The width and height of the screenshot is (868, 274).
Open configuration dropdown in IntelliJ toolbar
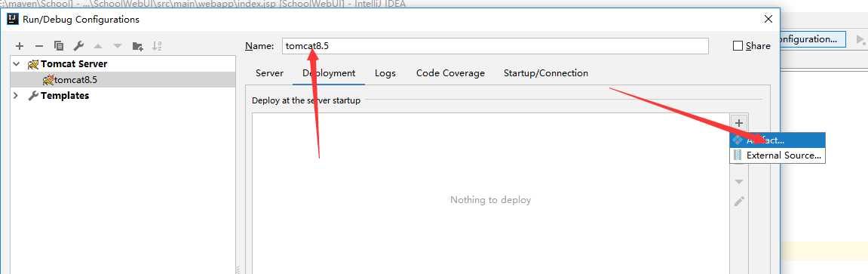(x=812, y=39)
